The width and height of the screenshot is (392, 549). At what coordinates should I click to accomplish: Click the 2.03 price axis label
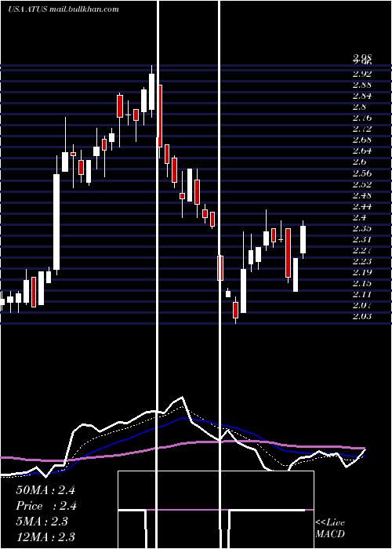(362, 317)
